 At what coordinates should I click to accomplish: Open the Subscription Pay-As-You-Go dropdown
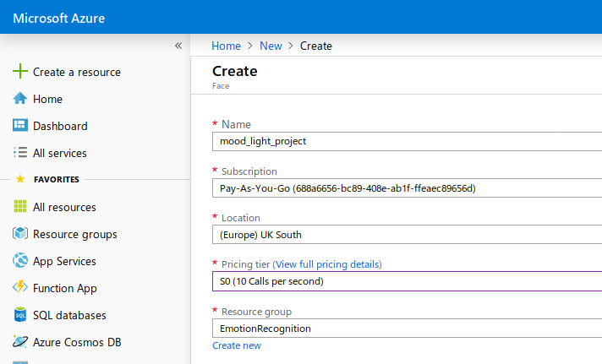tap(407, 188)
